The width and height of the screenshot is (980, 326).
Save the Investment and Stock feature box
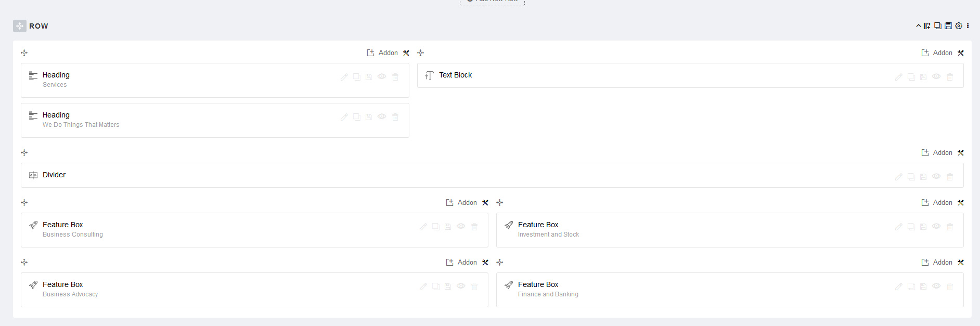[x=923, y=227]
